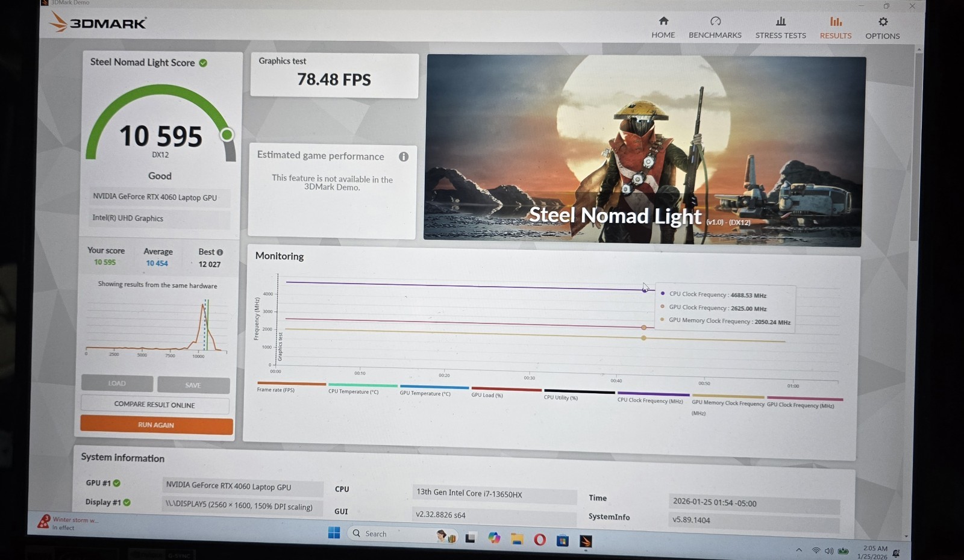Viewport: 964px width, 560px height.
Task: Click the Estimated game performance info icon
Action: 404,157
